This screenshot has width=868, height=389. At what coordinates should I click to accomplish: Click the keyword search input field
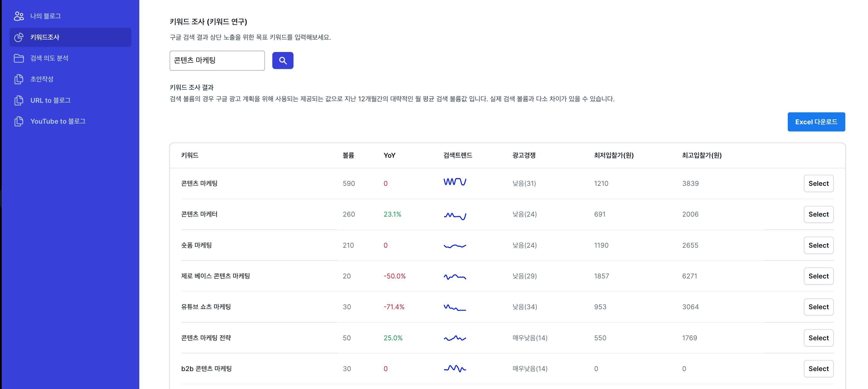[217, 60]
